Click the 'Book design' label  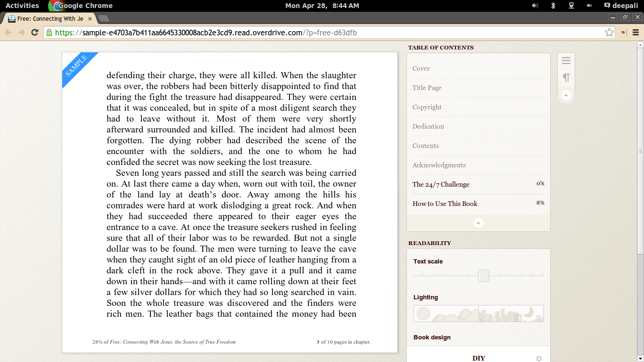point(432,337)
